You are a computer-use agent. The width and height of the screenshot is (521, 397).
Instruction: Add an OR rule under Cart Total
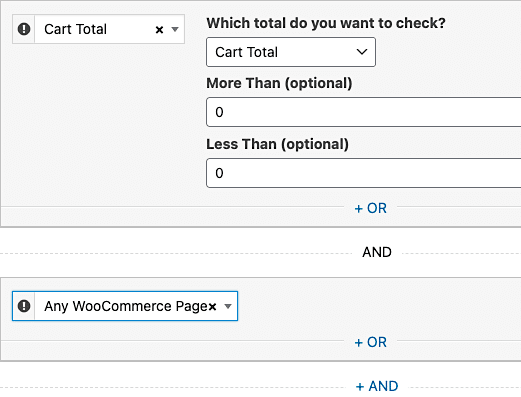(370, 208)
